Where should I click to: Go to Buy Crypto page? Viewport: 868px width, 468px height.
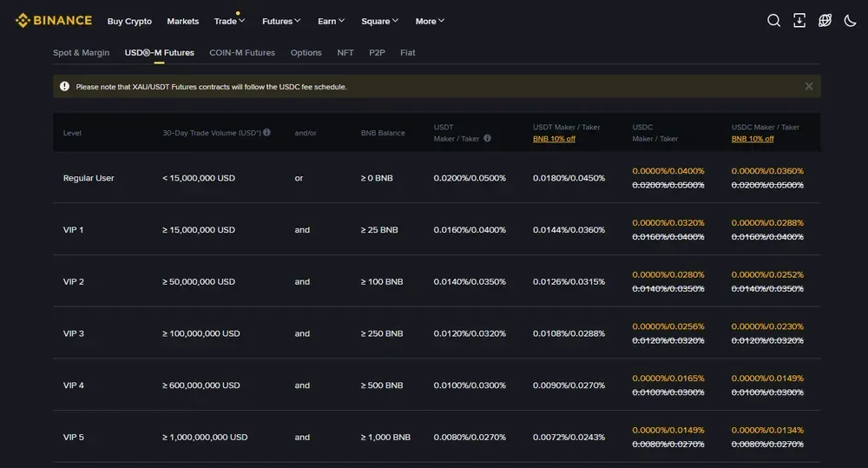click(129, 21)
